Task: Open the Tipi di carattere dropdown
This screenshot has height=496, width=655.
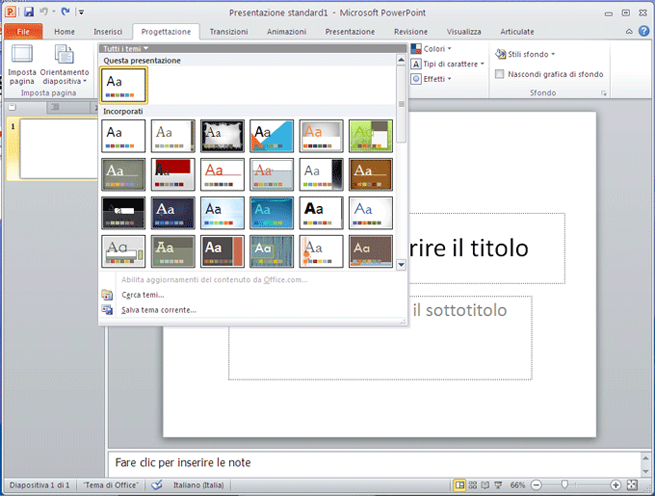Action: coord(448,64)
